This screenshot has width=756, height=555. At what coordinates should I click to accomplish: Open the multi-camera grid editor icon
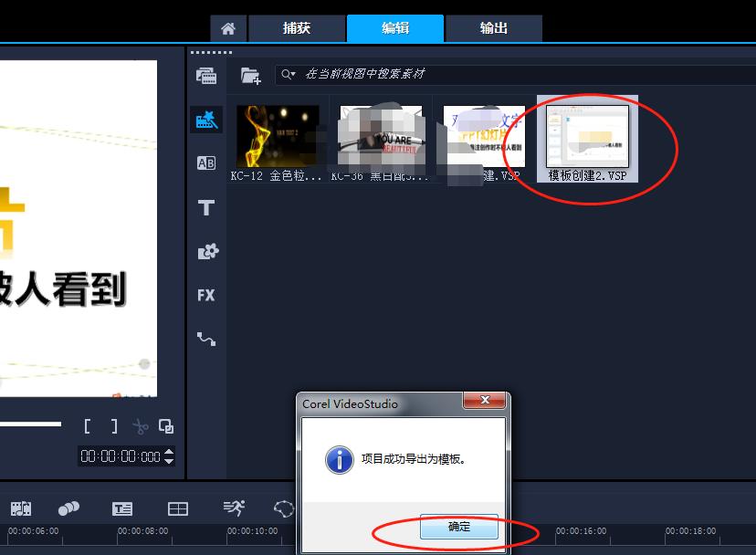pos(178,508)
